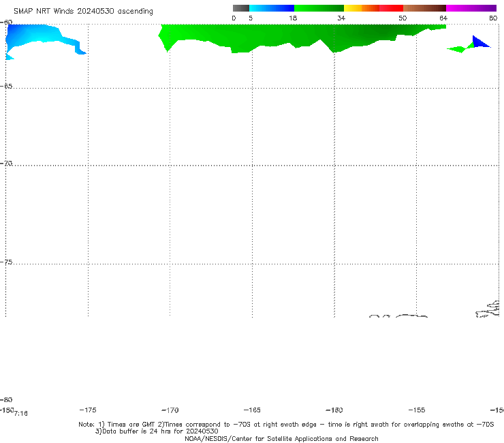Click the color bar label 18

point(293,18)
